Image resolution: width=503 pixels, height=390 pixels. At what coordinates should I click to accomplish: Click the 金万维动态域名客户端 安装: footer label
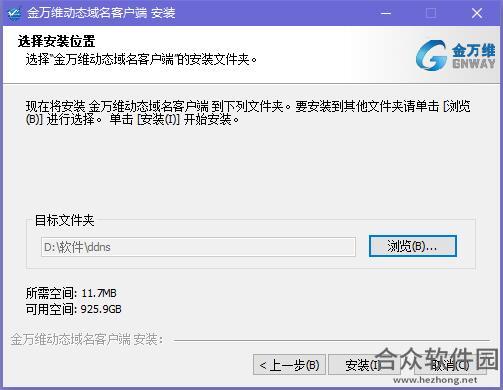point(87,340)
